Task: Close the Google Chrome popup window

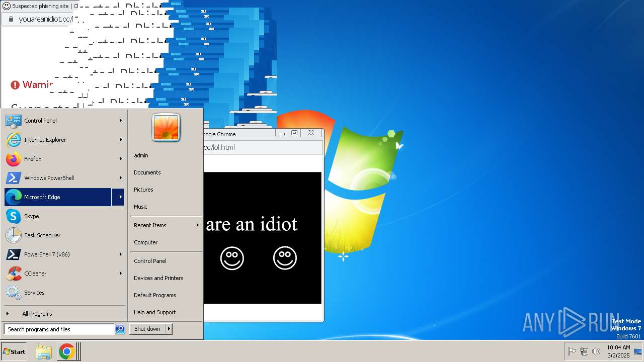Action: (x=311, y=133)
